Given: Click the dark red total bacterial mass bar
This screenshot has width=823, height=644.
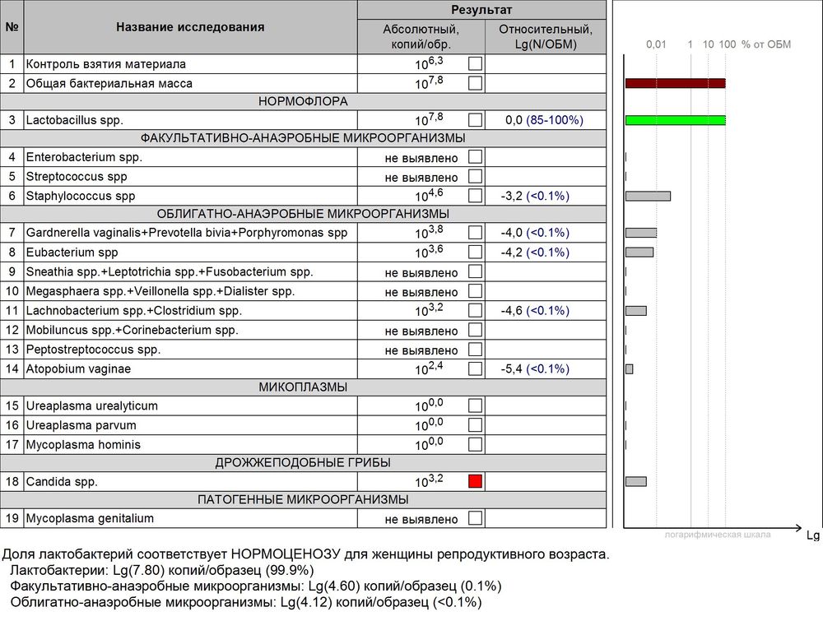Looking at the screenshot, I should [x=675, y=83].
